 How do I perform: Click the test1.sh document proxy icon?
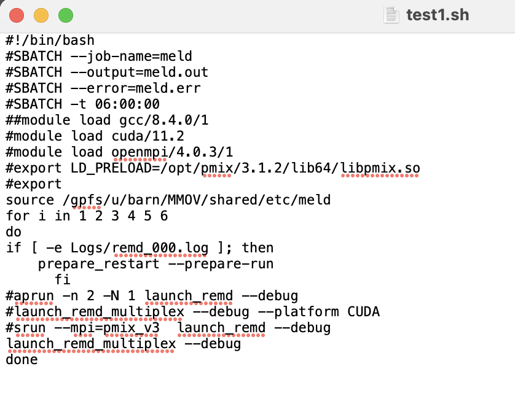pyautogui.click(x=391, y=15)
